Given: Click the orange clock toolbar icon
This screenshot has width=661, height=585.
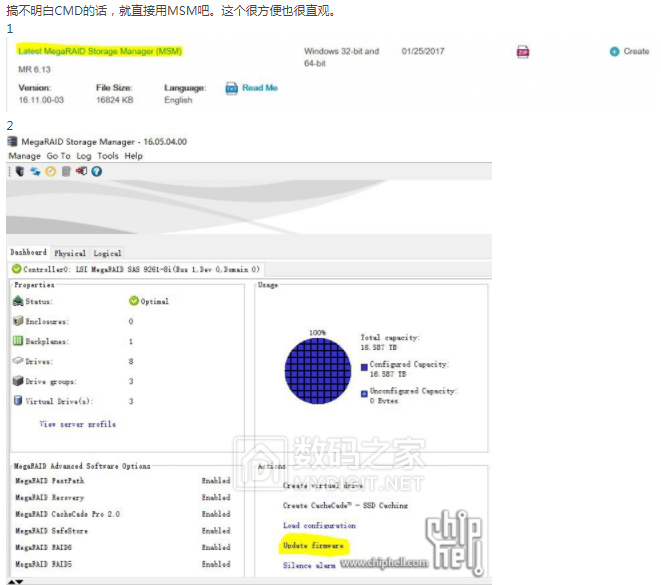Looking at the screenshot, I should [x=50, y=171].
